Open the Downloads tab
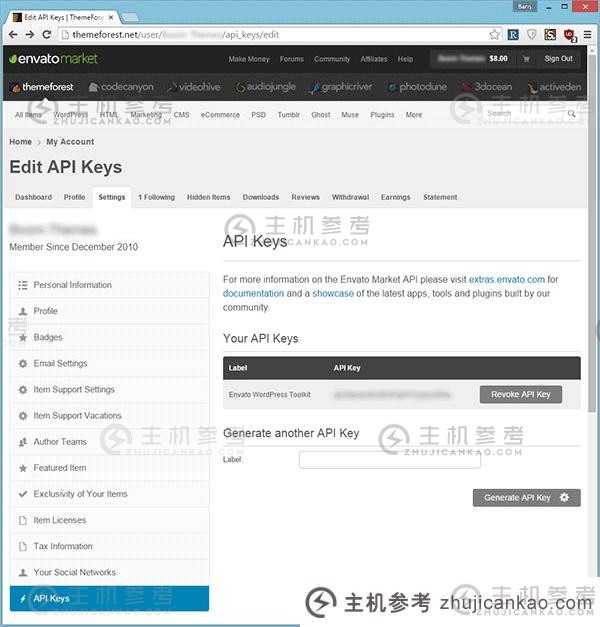 coord(261,197)
